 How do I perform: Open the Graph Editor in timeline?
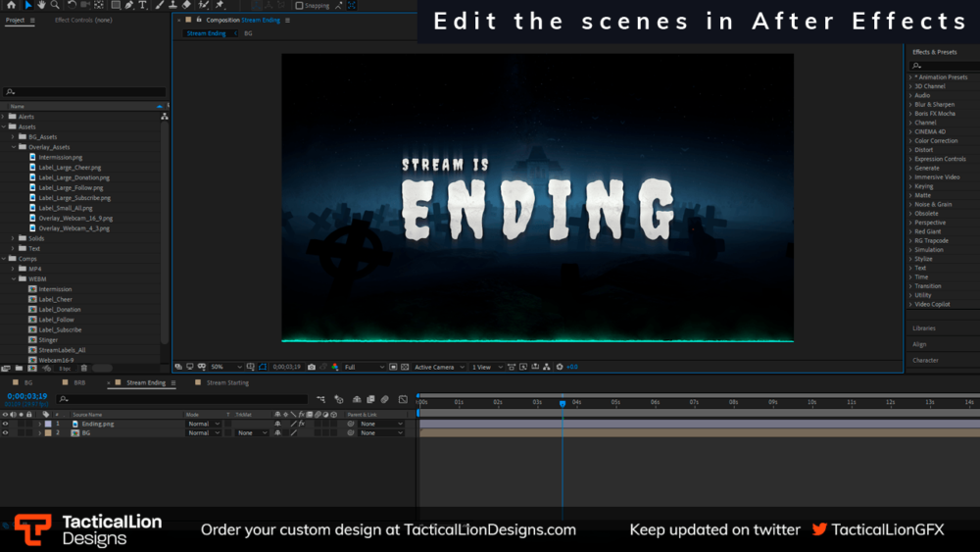point(403,399)
